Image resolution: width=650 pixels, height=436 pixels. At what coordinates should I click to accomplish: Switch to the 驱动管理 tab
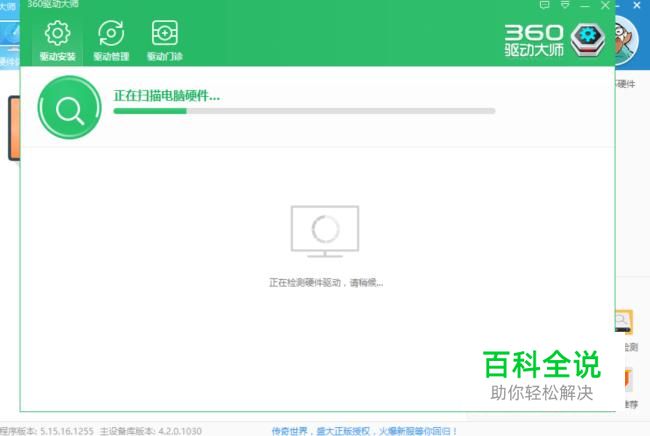point(111,41)
